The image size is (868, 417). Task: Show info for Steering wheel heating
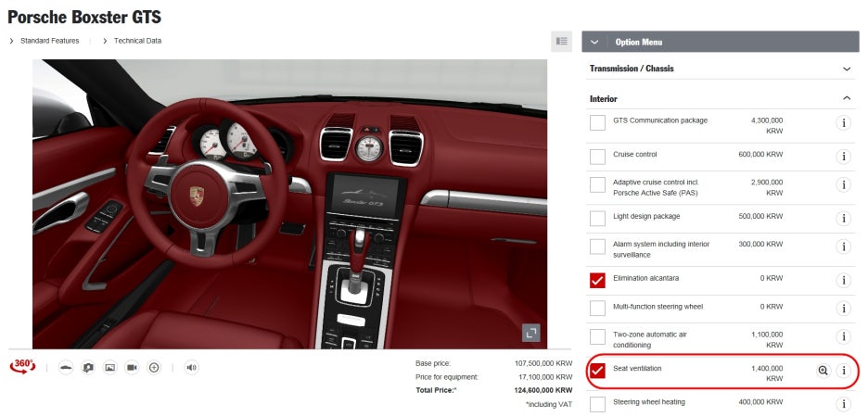(x=843, y=404)
